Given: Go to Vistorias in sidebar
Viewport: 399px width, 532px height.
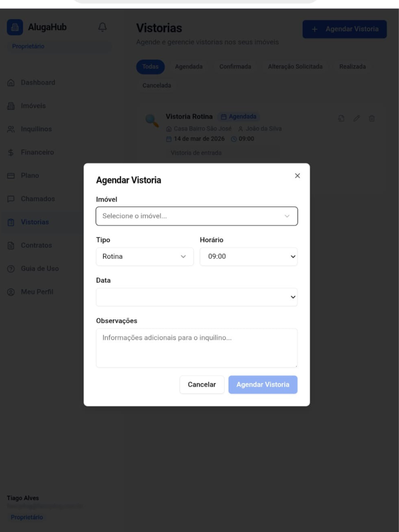Looking at the screenshot, I should [x=35, y=222].
